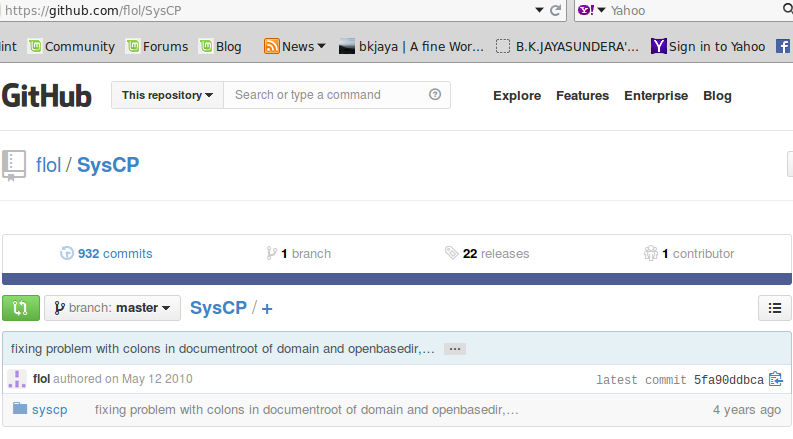Click the SysCP breadcrumb path link
This screenshot has height=439, width=793.
click(x=218, y=308)
